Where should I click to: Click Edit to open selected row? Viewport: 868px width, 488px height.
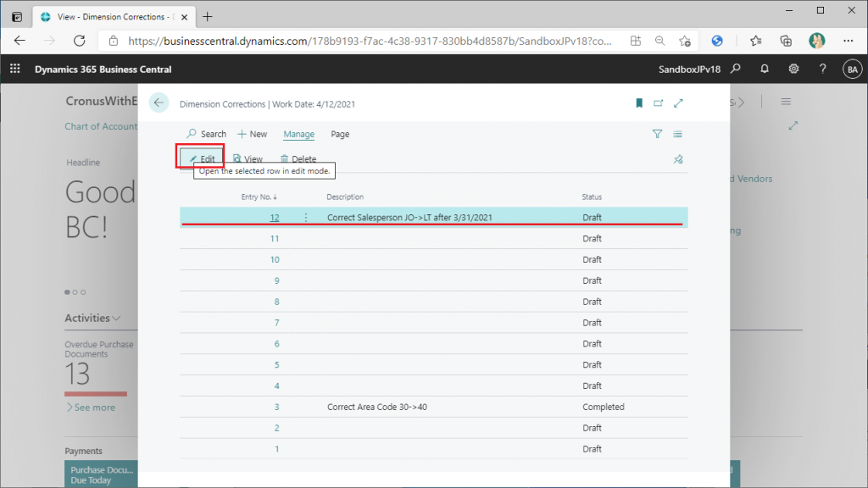coord(202,159)
